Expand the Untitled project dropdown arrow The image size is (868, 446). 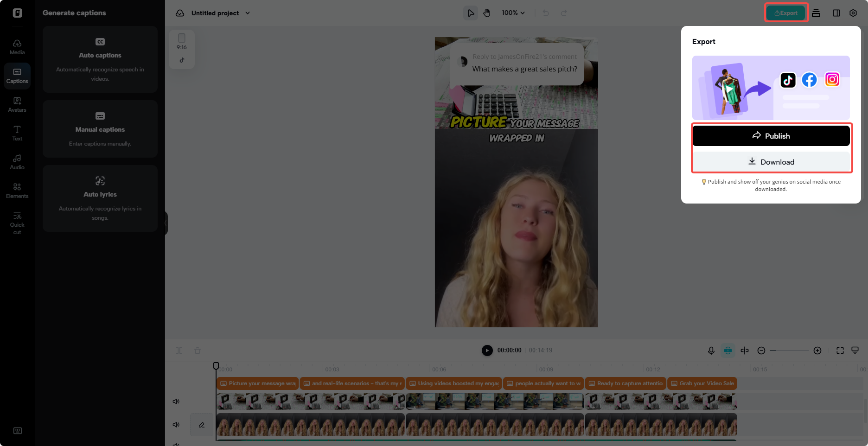point(248,13)
